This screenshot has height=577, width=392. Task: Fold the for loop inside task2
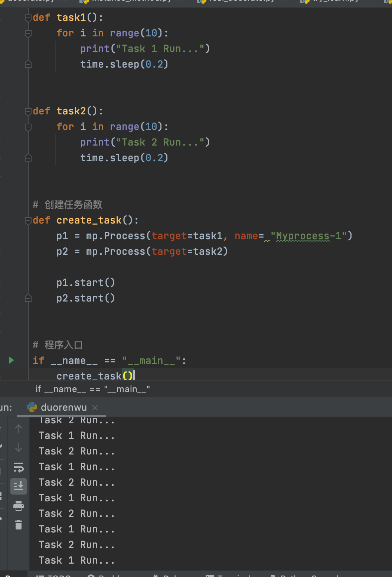(28, 127)
